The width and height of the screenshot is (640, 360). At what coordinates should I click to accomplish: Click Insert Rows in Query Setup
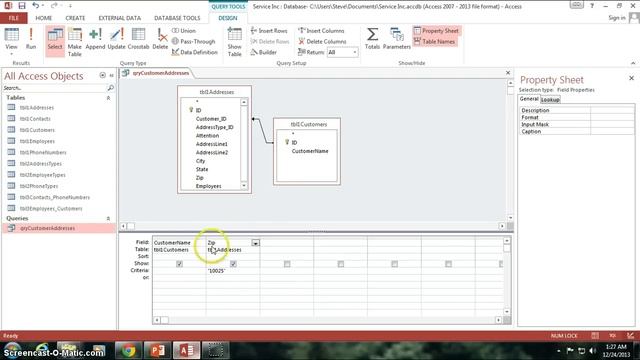coord(269,31)
